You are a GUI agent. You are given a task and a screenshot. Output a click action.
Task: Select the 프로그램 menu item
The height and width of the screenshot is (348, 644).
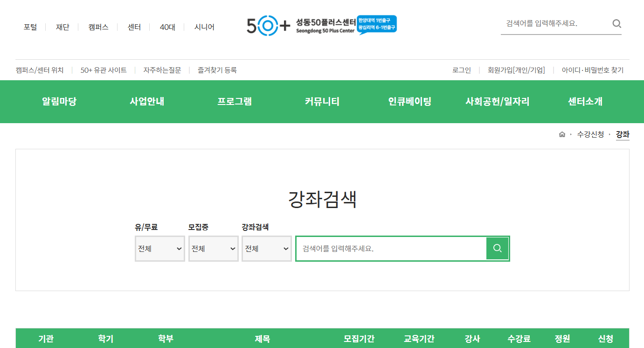(235, 102)
